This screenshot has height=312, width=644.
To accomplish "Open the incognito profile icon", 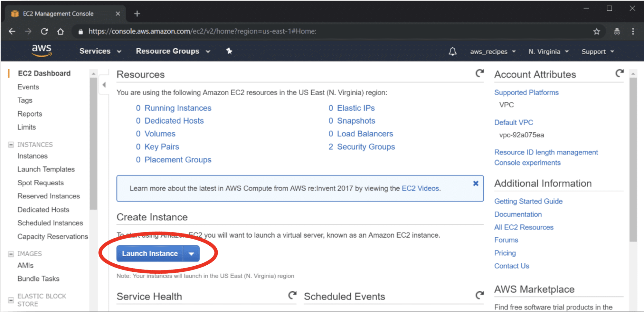I will point(617,31).
